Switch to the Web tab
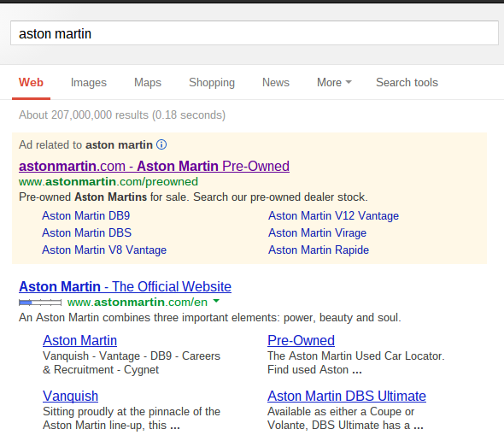This screenshot has height=435, width=504. tap(31, 82)
